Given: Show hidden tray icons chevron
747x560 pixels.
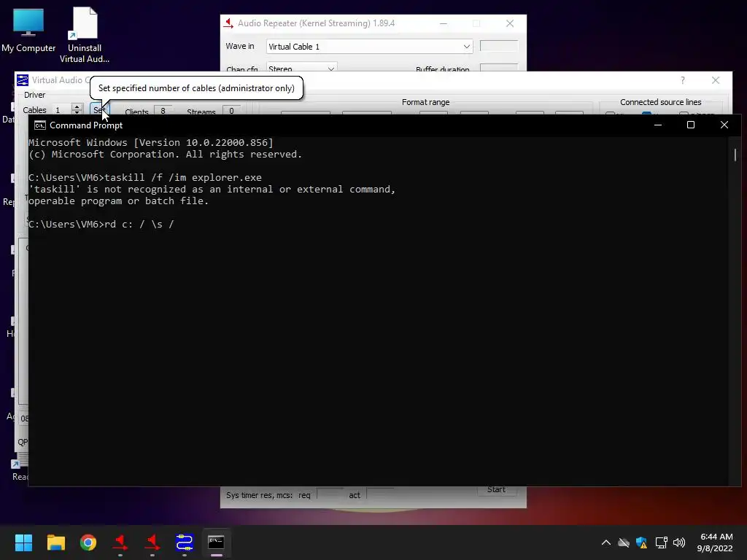Looking at the screenshot, I should [x=606, y=542].
